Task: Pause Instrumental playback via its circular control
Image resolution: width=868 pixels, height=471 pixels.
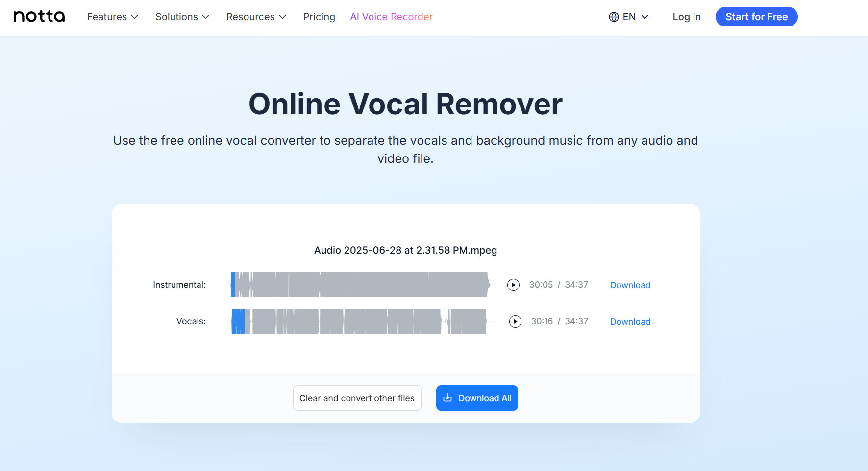Action: (x=513, y=285)
